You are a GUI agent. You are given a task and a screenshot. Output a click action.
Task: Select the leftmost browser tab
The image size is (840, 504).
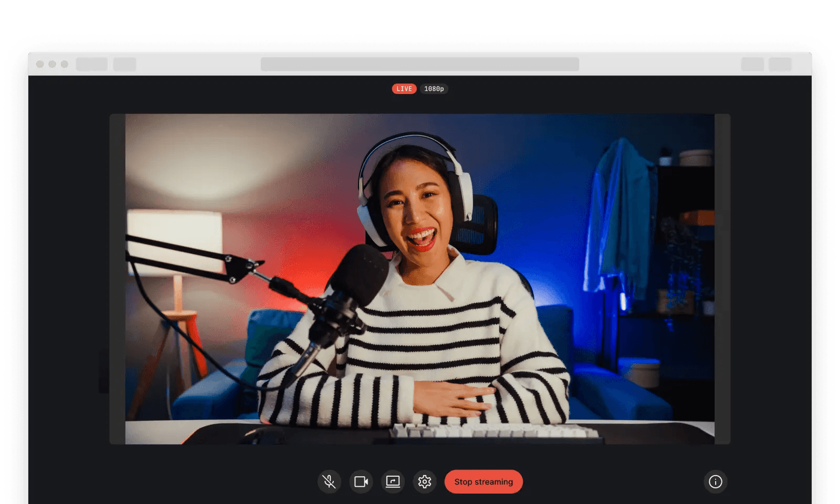tap(92, 65)
